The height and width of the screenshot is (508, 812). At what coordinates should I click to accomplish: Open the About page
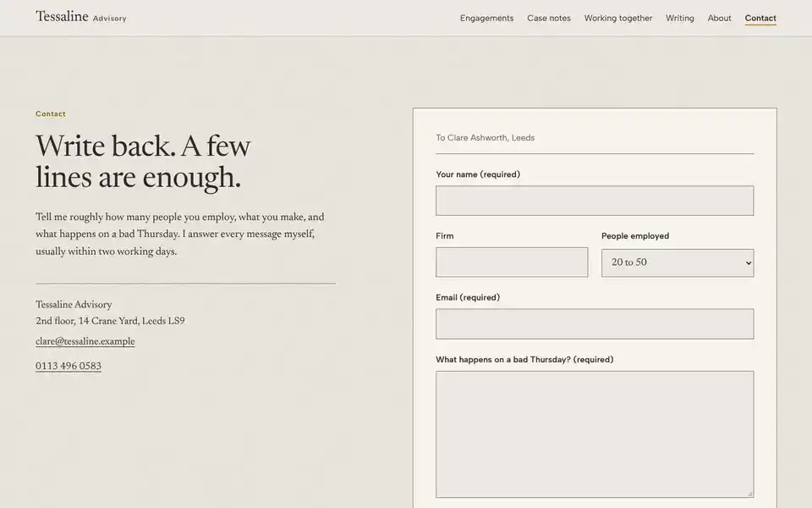point(719,18)
